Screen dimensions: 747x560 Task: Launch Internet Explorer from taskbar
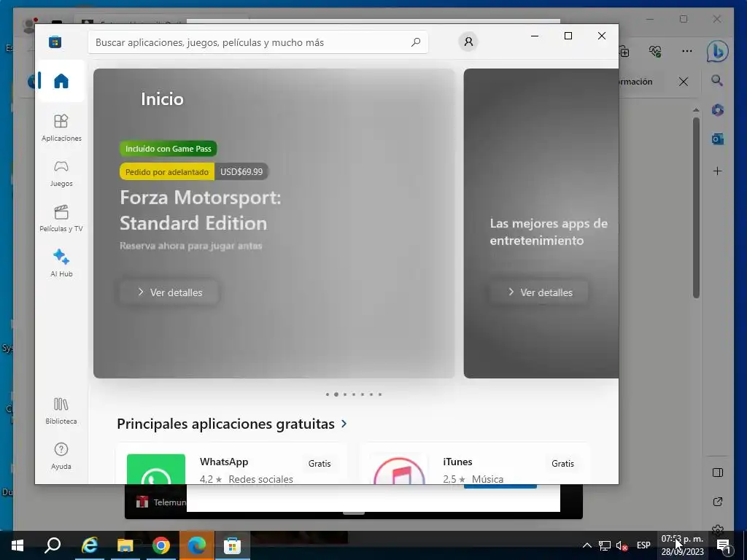point(89,545)
